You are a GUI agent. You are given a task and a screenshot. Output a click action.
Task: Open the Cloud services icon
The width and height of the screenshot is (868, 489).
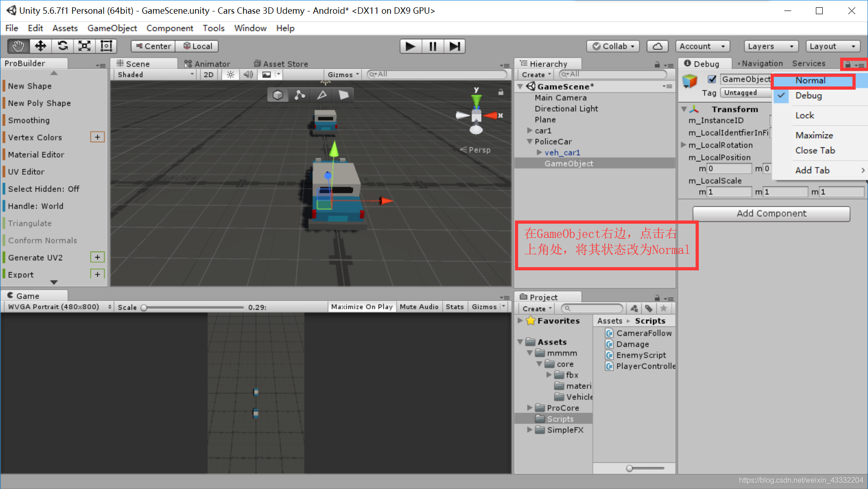[x=657, y=46]
